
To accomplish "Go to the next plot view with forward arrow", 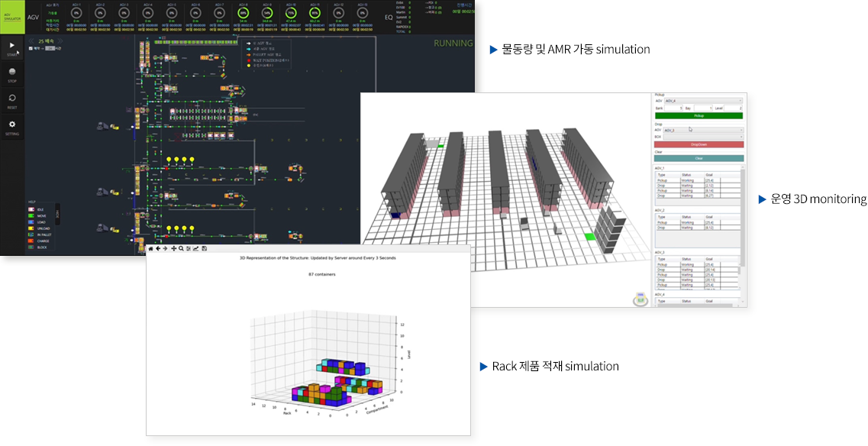I will [166, 249].
